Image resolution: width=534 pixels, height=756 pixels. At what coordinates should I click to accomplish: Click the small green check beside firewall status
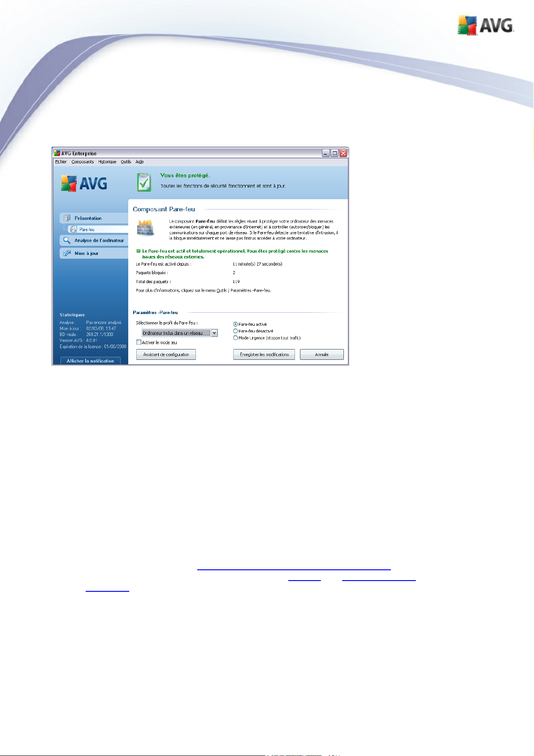pyautogui.click(x=139, y=251)
